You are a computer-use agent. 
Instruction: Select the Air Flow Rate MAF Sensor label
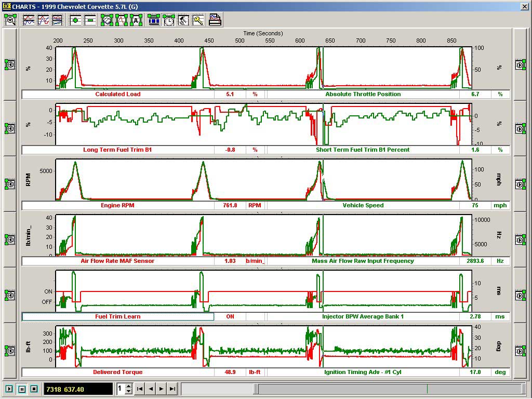[x=118, y=261]
